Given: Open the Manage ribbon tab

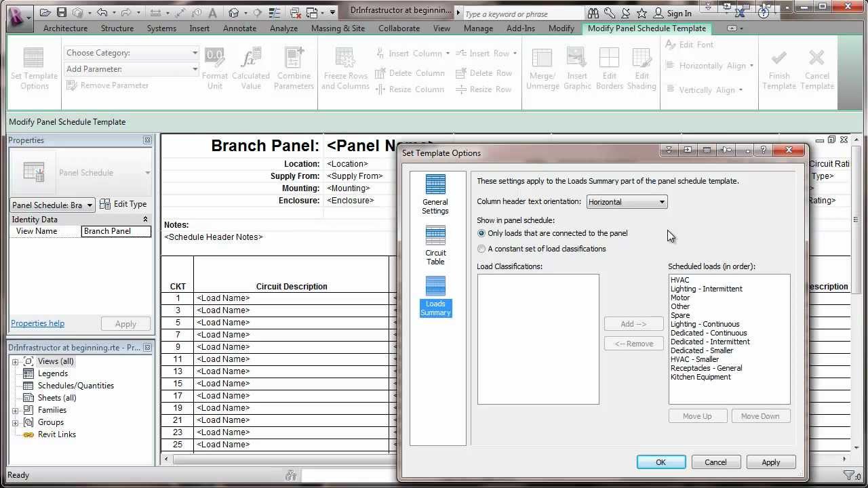Looking at the screenshot, I should pos(478,28).
